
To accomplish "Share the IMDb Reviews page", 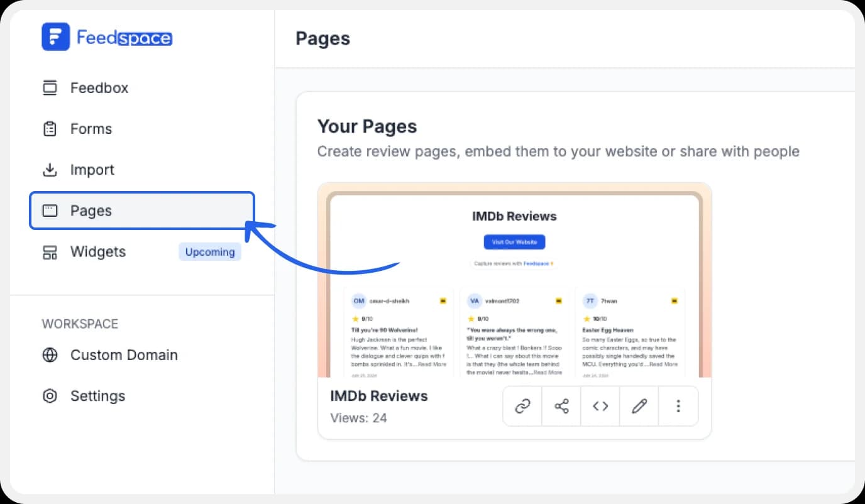I will coord(561,406).
